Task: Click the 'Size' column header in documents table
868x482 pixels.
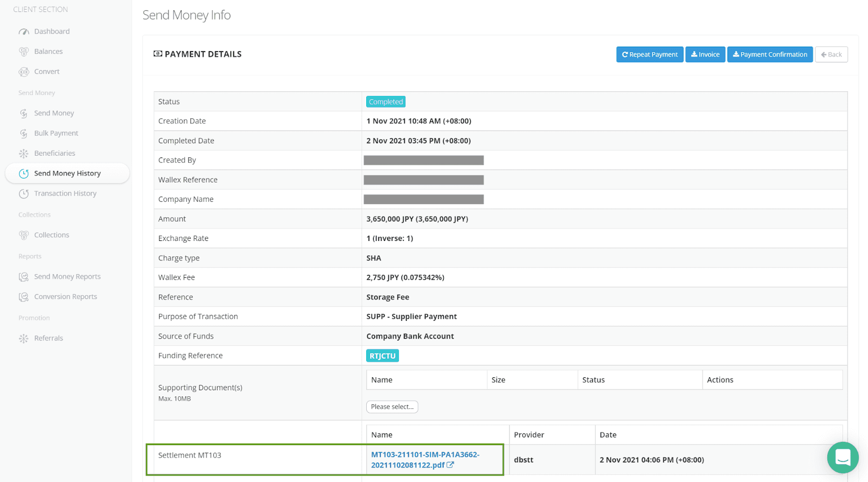Action: 499,380
